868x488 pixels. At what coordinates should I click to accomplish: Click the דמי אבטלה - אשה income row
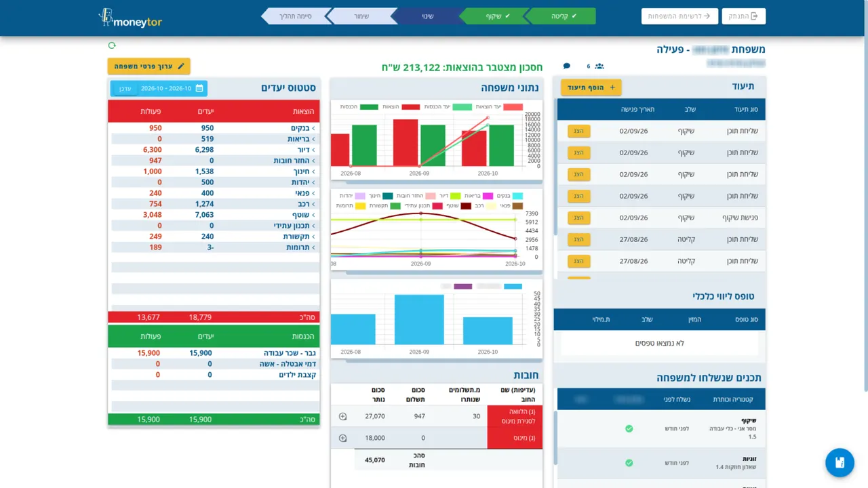tap(214, 364)
